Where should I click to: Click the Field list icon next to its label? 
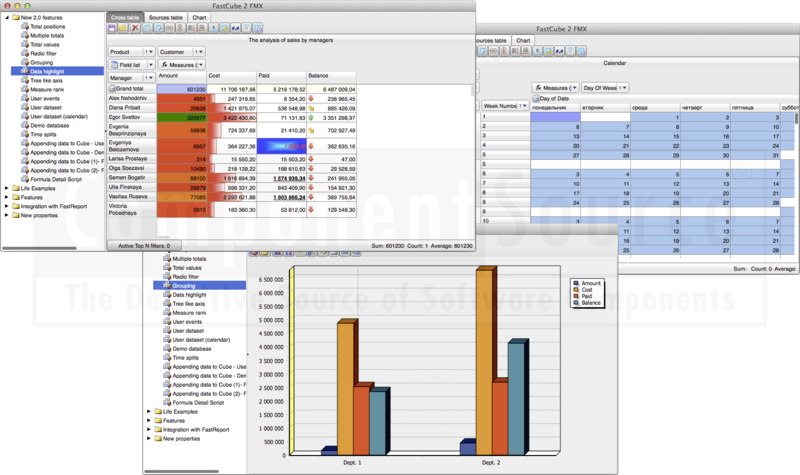pos(114,65)
